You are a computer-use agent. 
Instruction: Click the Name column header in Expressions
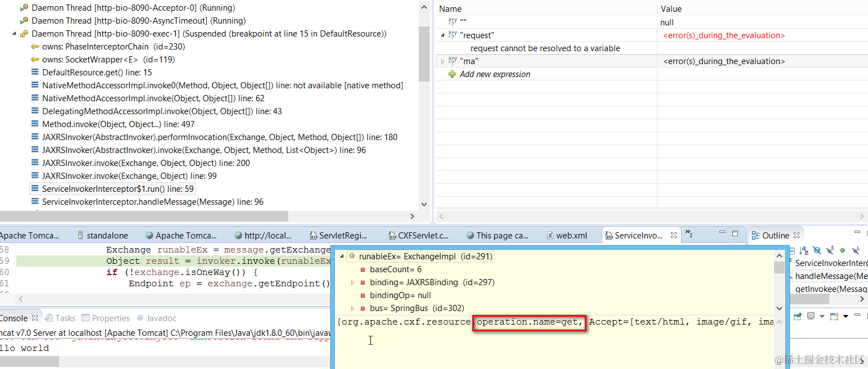point(546,9)
